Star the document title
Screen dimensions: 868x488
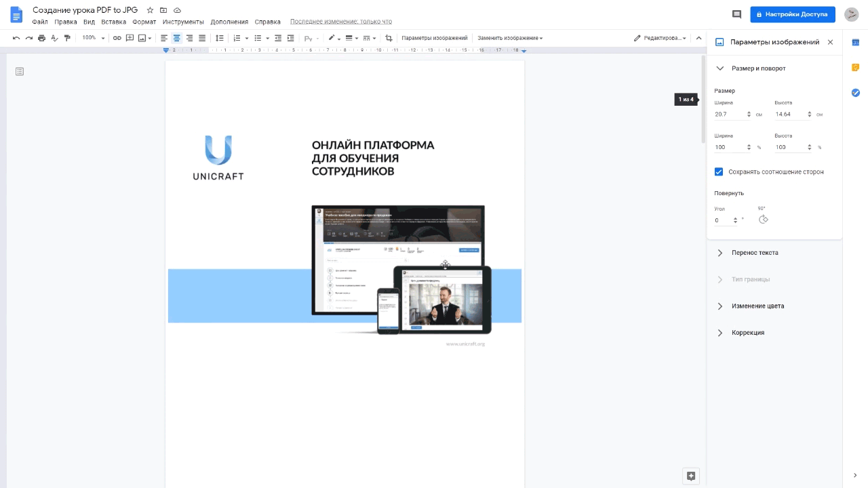point(150,10)
